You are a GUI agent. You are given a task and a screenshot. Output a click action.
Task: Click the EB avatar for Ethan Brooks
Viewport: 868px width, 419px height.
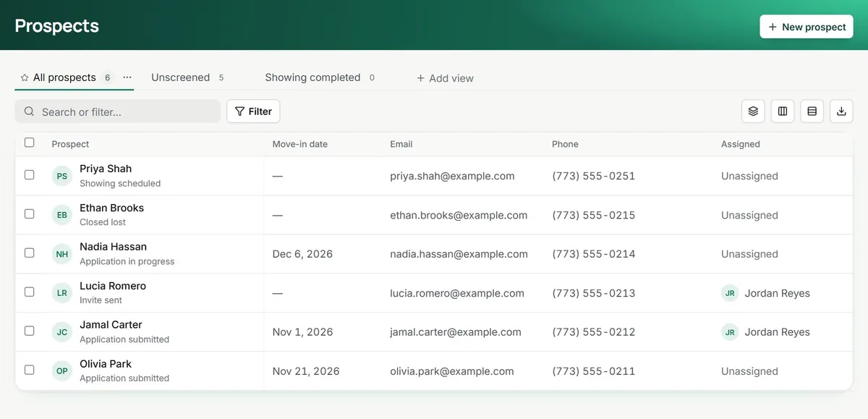62,215
